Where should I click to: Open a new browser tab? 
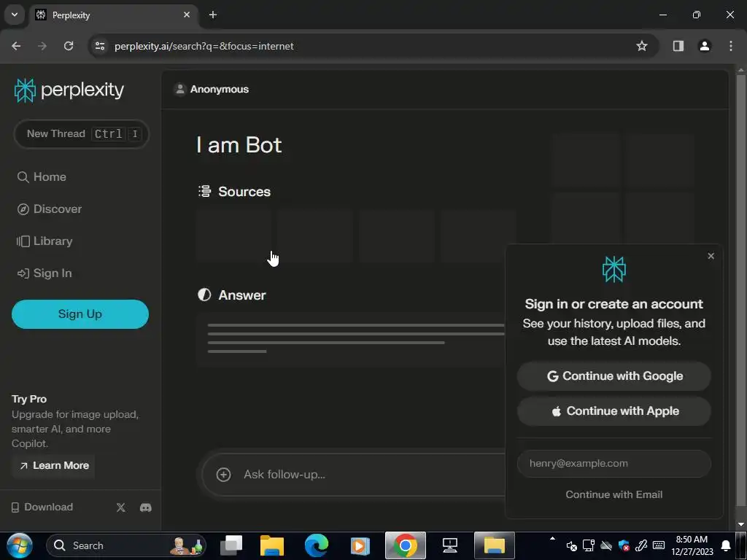tap(213, 15)
